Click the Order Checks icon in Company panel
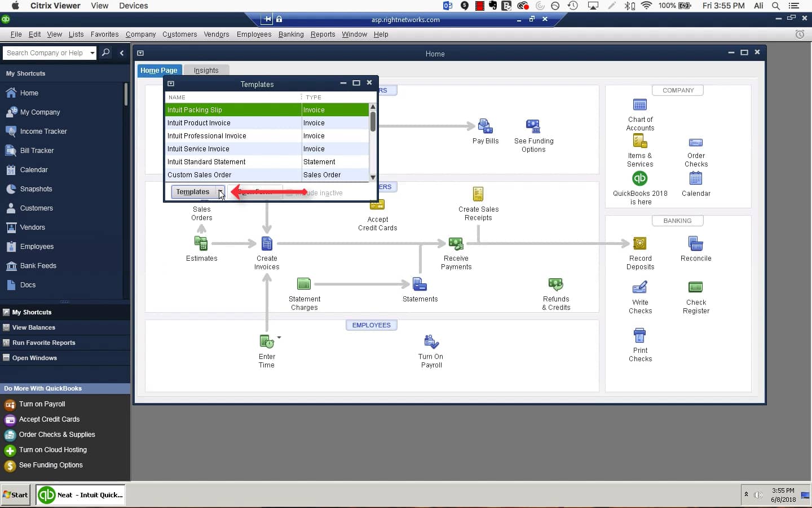Screen dimensions: 812x508 point(696,142)
